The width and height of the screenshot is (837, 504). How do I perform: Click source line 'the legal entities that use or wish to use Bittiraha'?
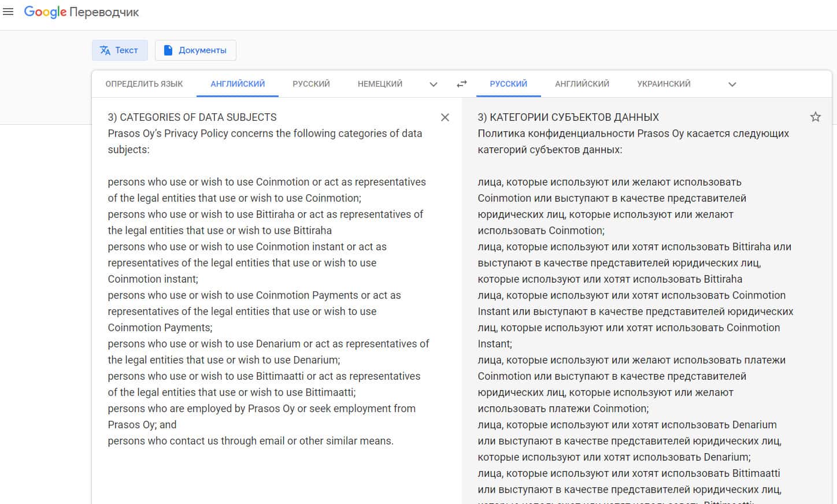220,231
